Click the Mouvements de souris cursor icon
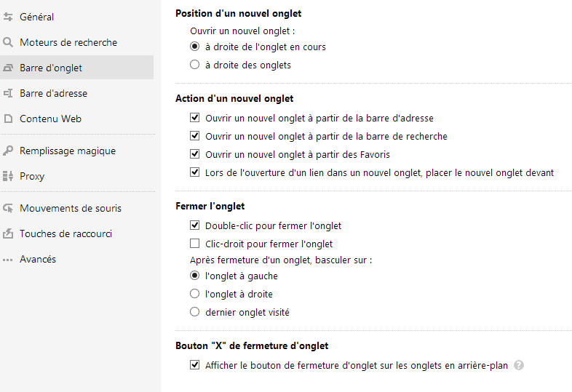Viewport: 572px width, 392px height. click(x=8, y=208)
